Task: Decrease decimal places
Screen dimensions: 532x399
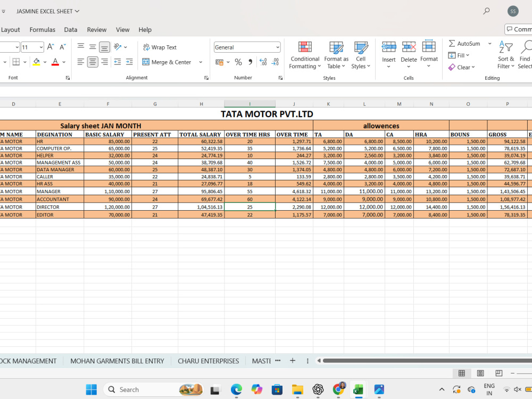Action: pyautogui.click(x=275, y=62)
